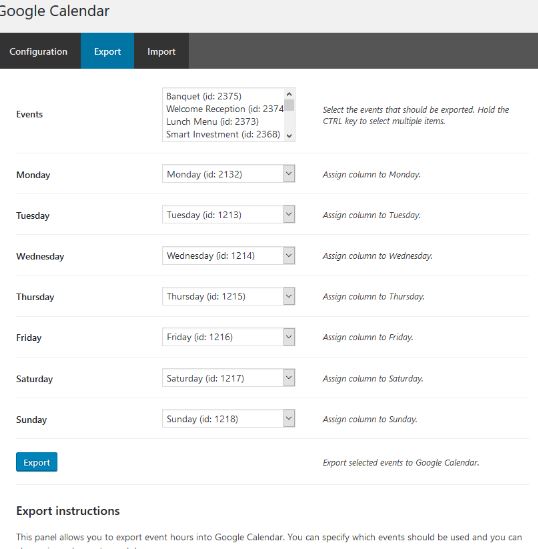The image size is (538, 549).
Task: Open the Sunday column dropdown arrow
Action: tap(289, 418)
